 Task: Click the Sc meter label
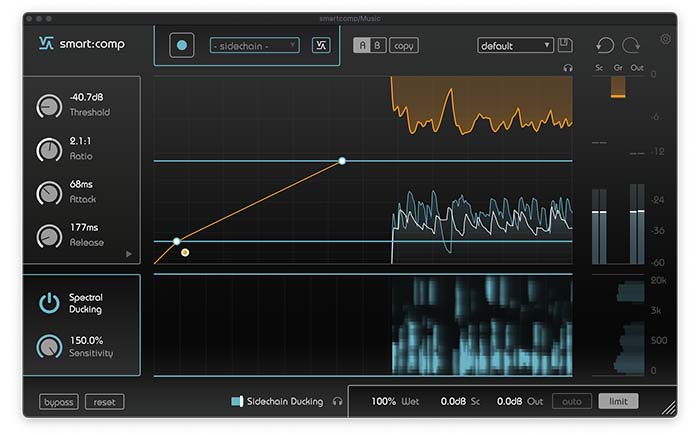click(x=599, y=68)
